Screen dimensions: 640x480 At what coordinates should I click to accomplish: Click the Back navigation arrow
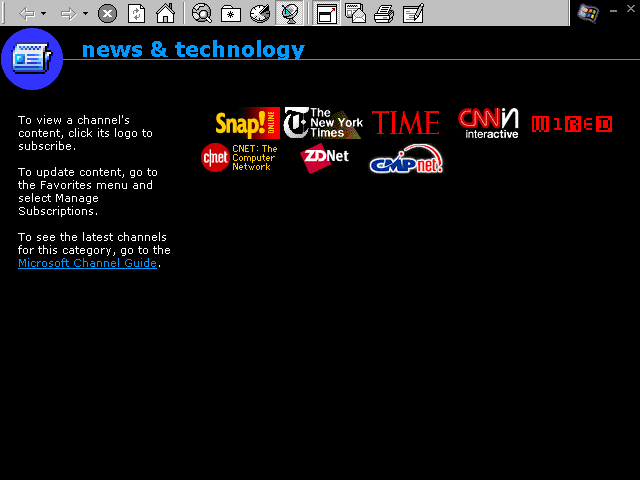tap(27, 13)
